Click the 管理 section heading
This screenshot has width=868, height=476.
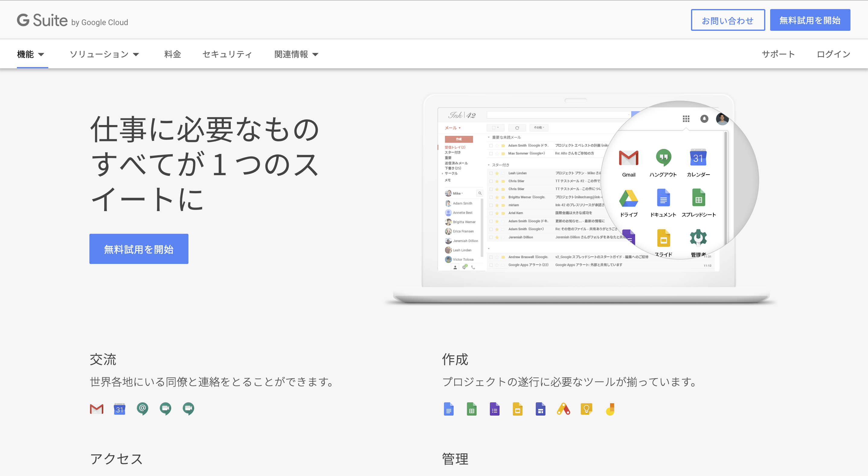[x=455, y=459]
